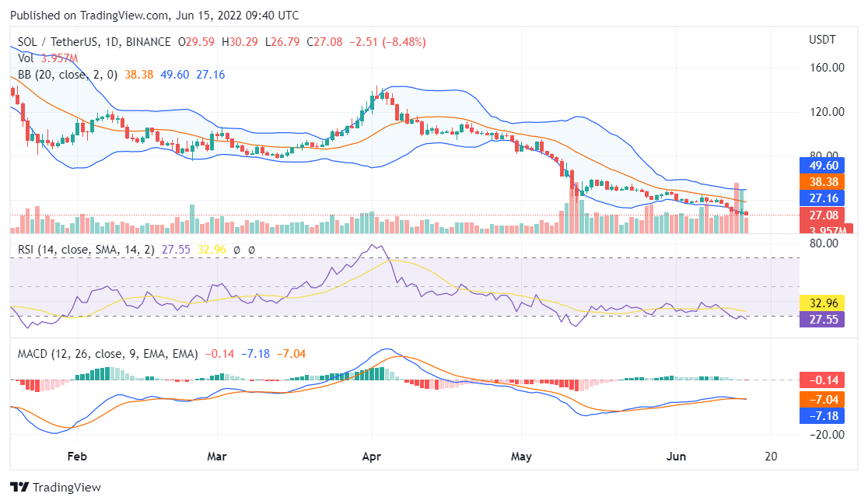Click the May label on time axis
This screenshot has height=504, width=868.
521,457
